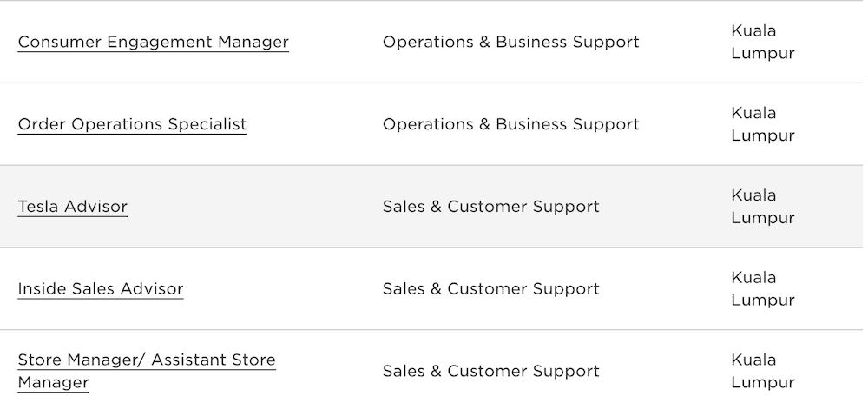The height and width of the screenshot is (416, 868).
Task: Click the Tesla Advisor job title
Action: 73,207
